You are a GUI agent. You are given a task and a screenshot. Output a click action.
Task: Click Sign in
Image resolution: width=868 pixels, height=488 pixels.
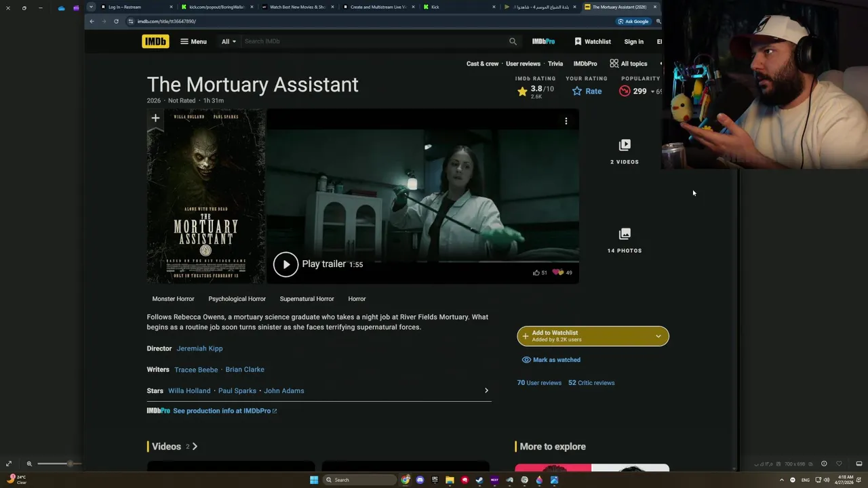coord(633,41)
